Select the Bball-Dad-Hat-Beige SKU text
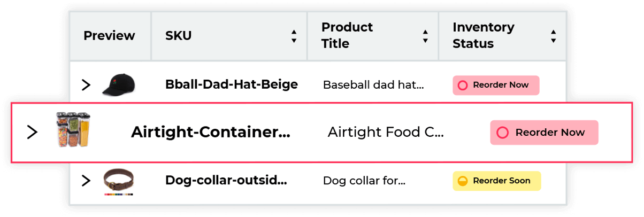 click(x=232, y=84)
